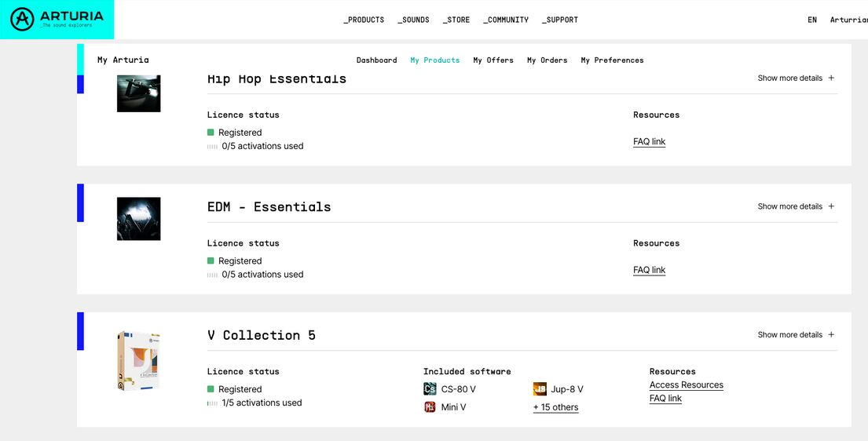
Task: Click the V Collection 5 activations usage bar
Action: [x=212, y=403]
